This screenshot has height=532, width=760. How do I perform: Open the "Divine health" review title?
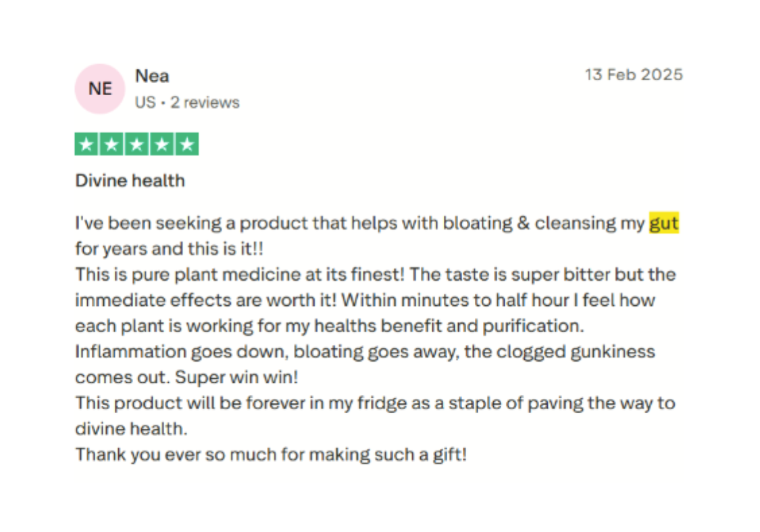[130, 181]
